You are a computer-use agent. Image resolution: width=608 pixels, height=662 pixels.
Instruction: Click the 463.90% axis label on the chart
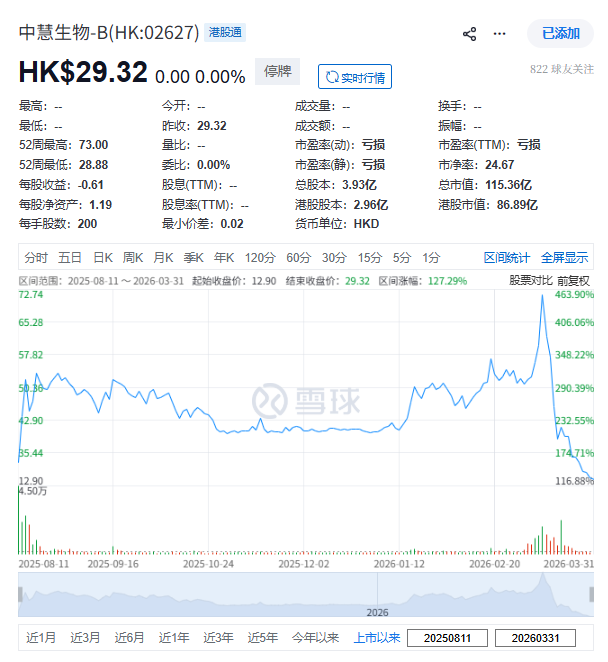click(x=574, y=294)
